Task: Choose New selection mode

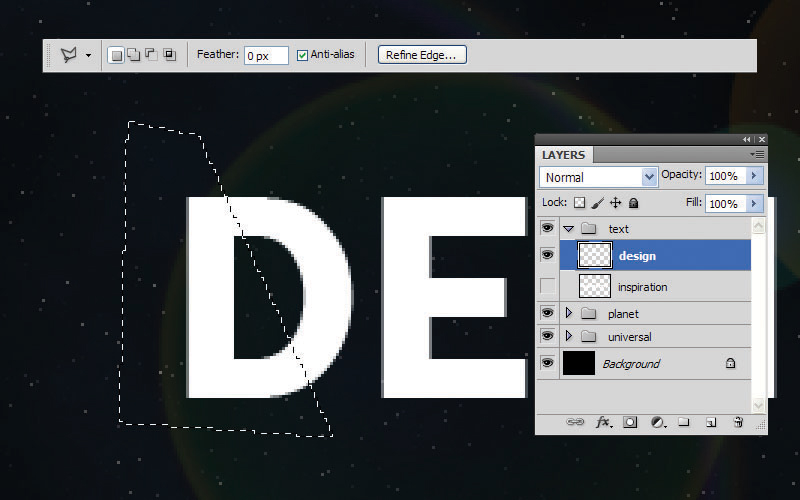Action: click(x=116, y=55)
